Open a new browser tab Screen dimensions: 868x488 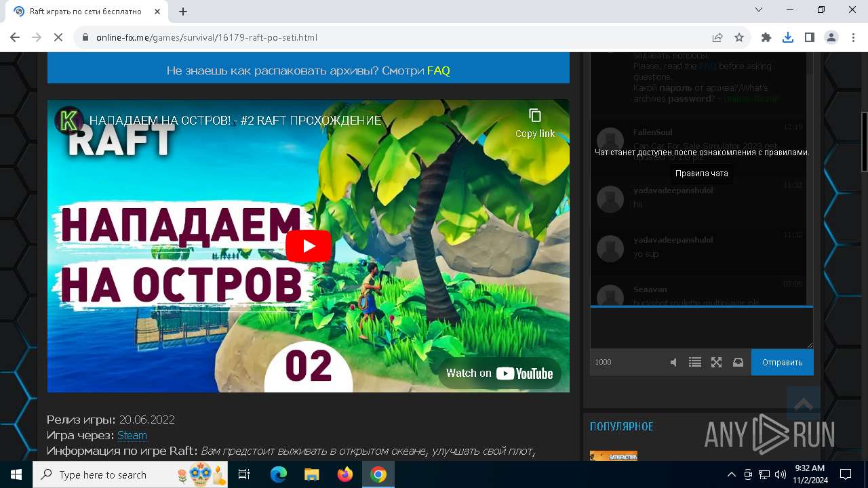click(183, 12)
